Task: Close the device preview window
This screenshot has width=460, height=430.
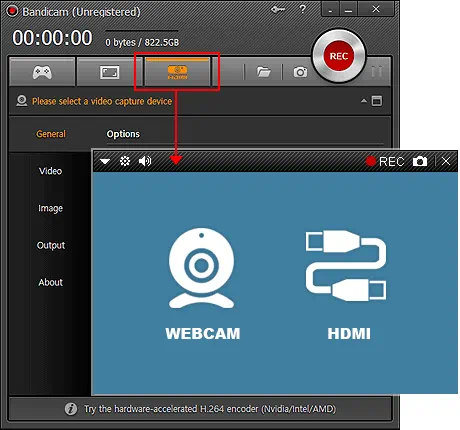Action: pos(446,161)
